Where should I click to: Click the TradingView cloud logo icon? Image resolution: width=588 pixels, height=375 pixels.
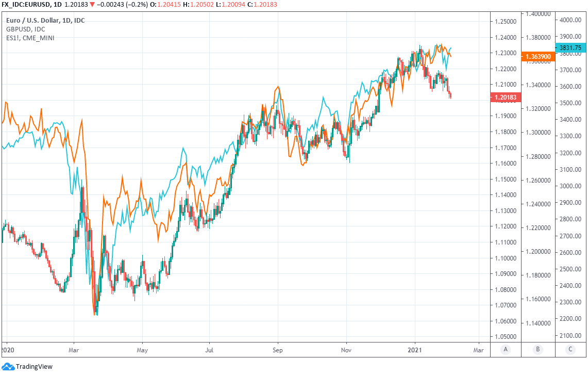pos(8,367)
